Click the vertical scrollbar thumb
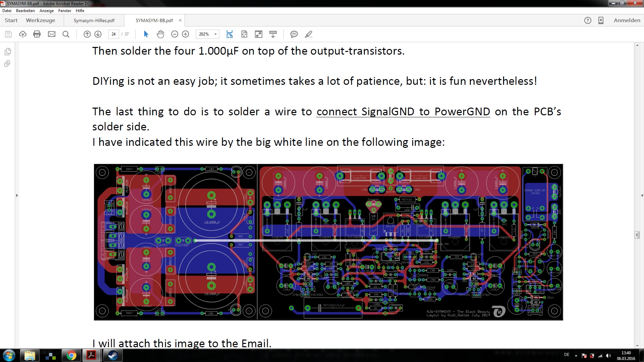The width and height of the screenshot is (644, 362). click(637, 235)
